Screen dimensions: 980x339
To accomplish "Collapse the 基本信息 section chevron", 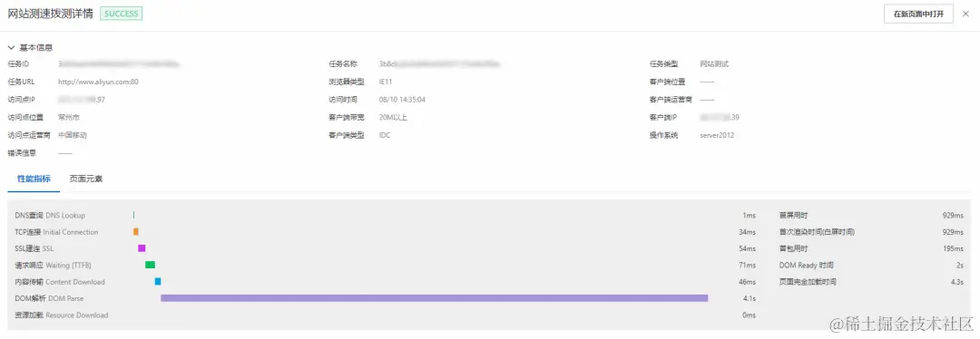I will click(x=11, y=47).
